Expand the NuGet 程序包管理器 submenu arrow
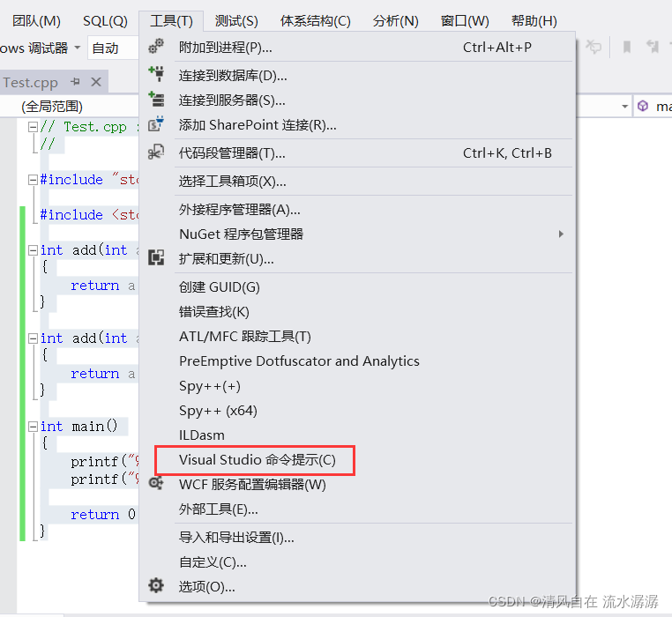Viewport: 672px width, 617px height. click(x=561, y=234)
